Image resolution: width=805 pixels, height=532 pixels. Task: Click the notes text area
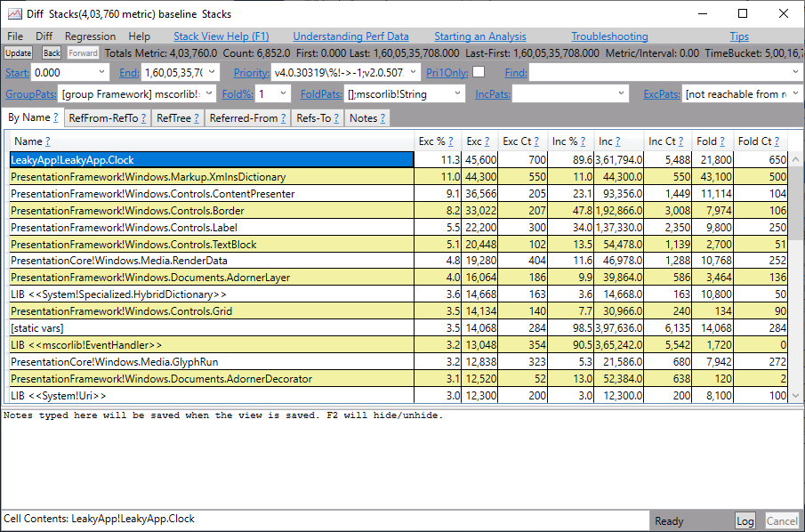[402, 458]
